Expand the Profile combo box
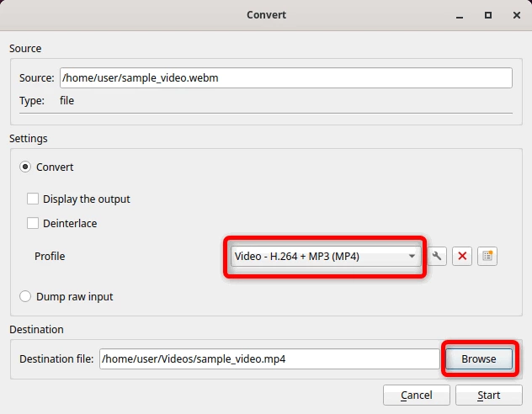This screenshot has height=414, width=532. pos(326,257)
